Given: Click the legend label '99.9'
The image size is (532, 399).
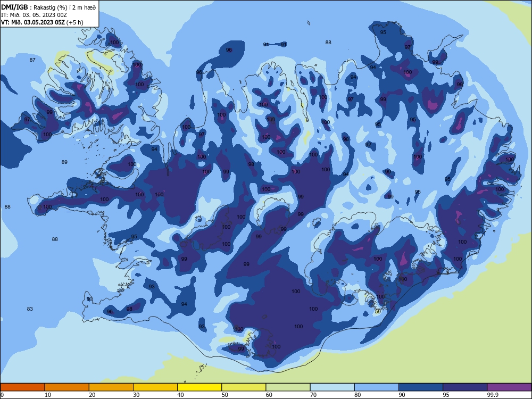Looking at the screenshot, I should pos(492,395).
